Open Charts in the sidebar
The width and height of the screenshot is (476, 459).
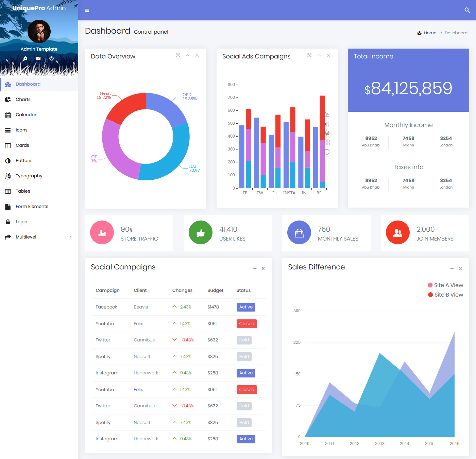(39, 100)
